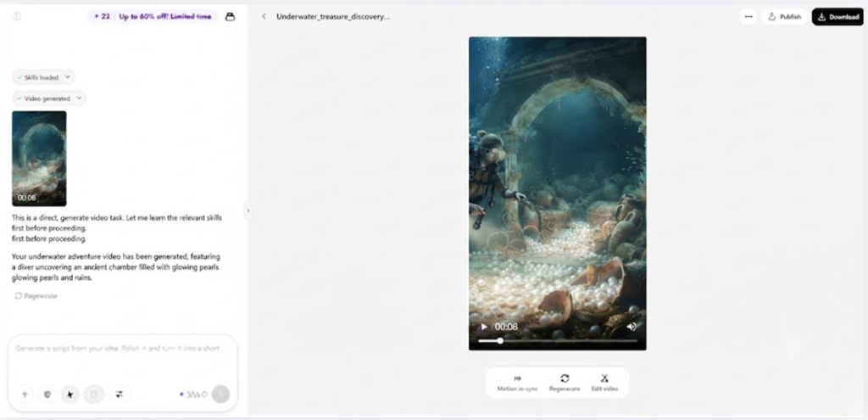
Task: Open the generated video thumbnail in chat
Action: coord(39,159)
